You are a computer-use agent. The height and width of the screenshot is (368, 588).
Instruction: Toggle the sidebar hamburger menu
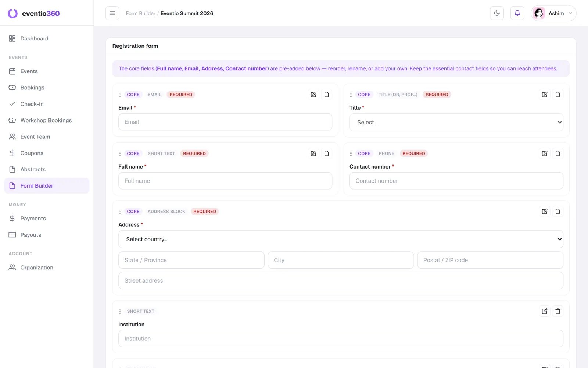[112, 13]
